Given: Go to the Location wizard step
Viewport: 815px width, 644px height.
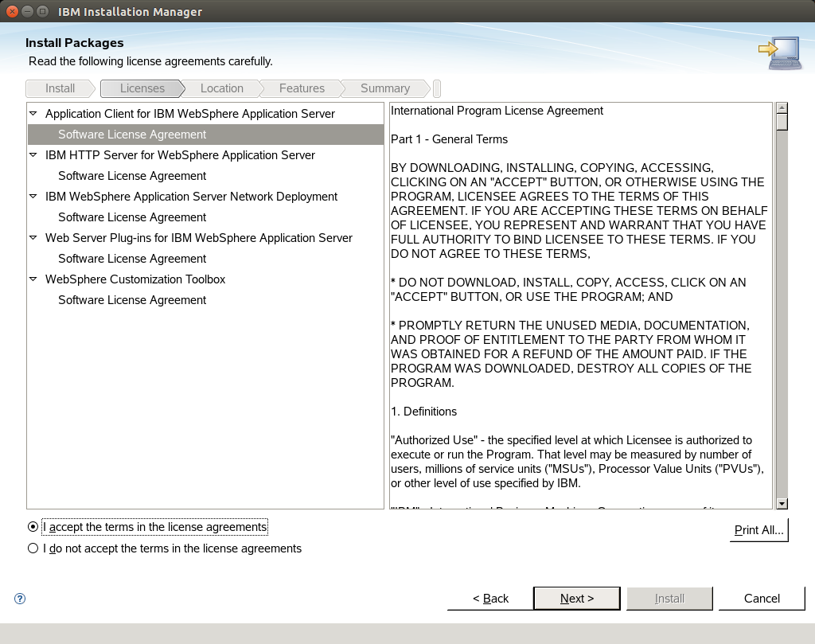Looking at the screenshot, I should (222, 88).
